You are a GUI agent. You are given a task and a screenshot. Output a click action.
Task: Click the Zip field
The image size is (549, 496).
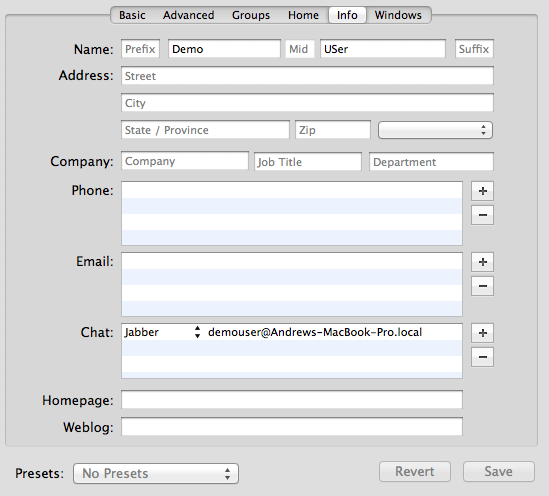[333, 130]
